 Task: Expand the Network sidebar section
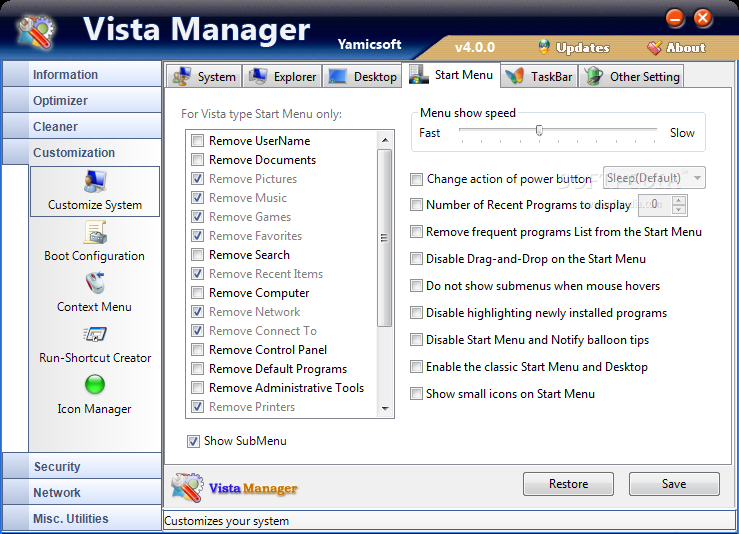[82, 493]
